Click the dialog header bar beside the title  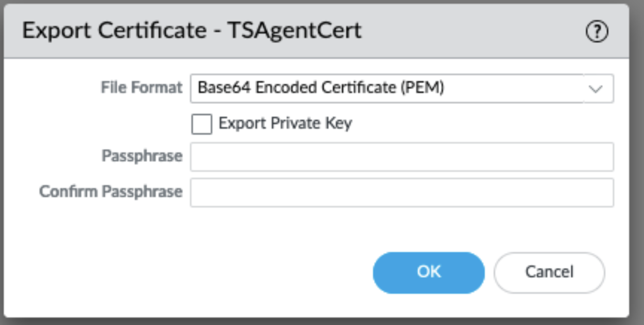pos(474,31)
